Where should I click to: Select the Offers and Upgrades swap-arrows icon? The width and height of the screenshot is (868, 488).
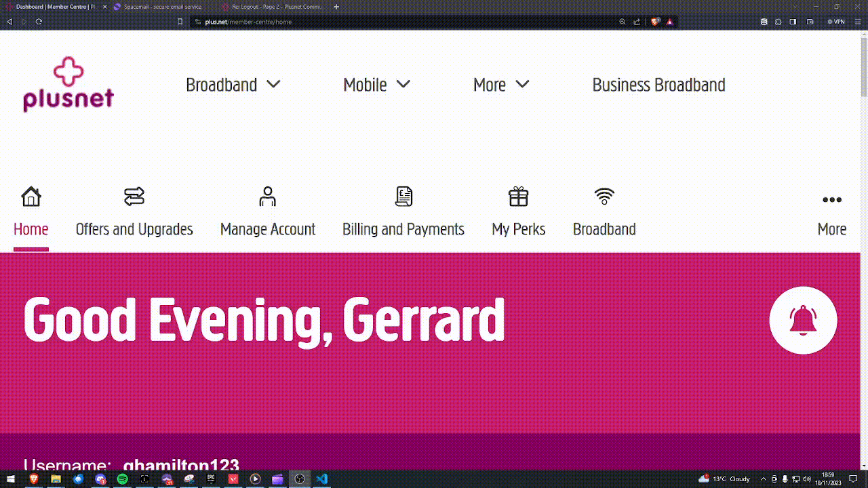coord(134,196)
